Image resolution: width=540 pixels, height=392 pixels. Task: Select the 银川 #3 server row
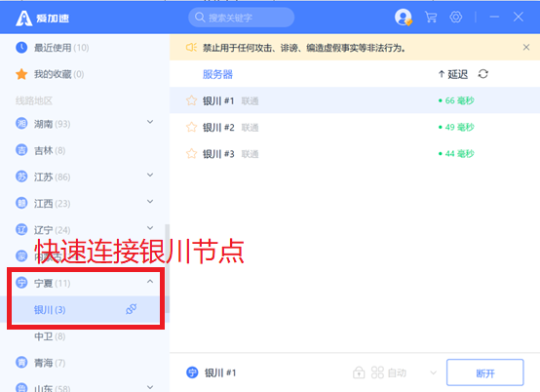tap(355, 154)
